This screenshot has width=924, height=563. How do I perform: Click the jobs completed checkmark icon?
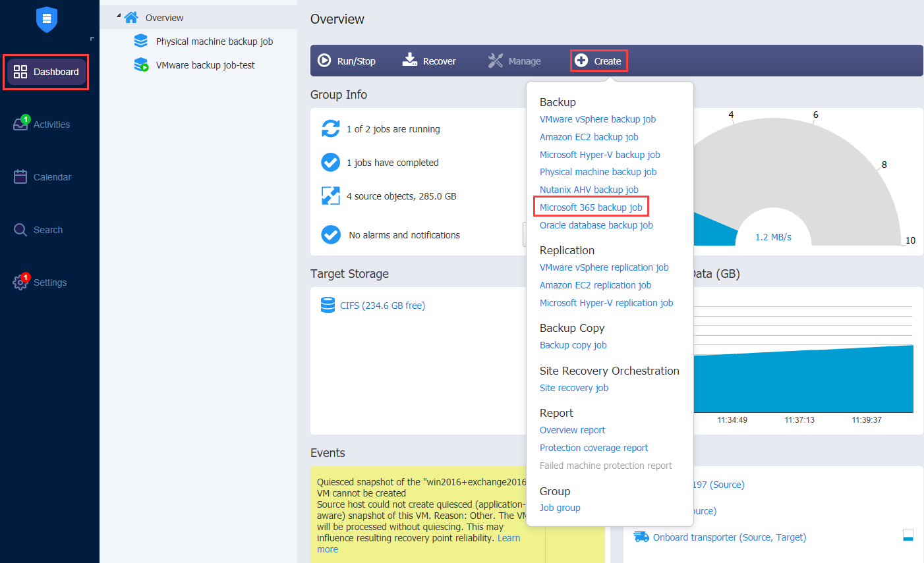coord(331,162)
